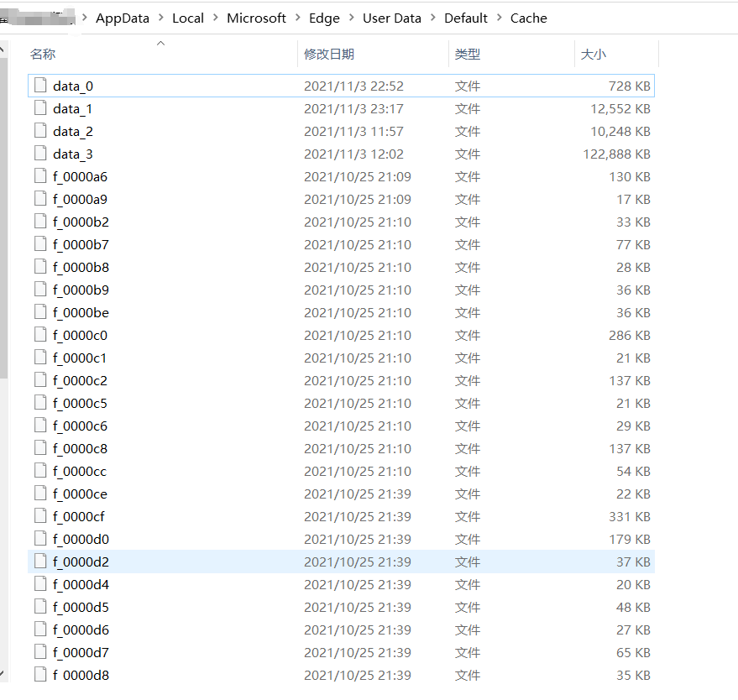The image size is (738, 700).
Task: Go to Microsoft folder in breadcrumb
Action: (x=256, y=18)
